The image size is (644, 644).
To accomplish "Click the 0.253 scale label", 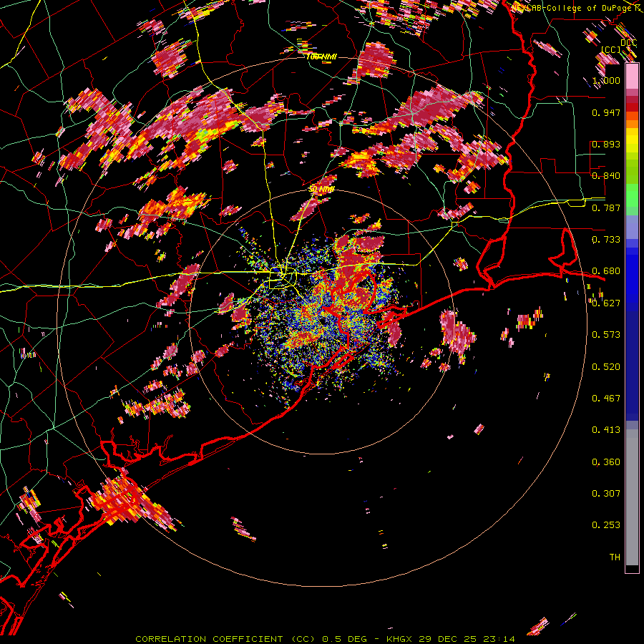I will tap(606, 525).
